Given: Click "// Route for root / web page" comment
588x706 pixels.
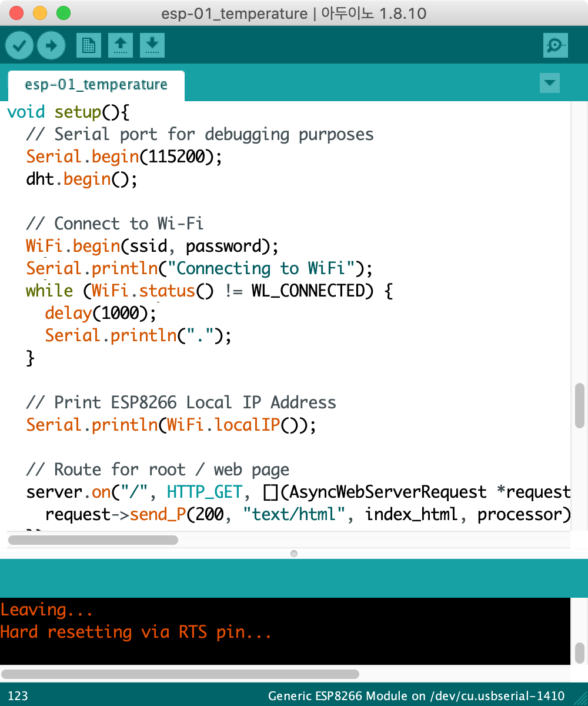Looking at the screenshot, I should pyautogui.click(x=158, y=469).
